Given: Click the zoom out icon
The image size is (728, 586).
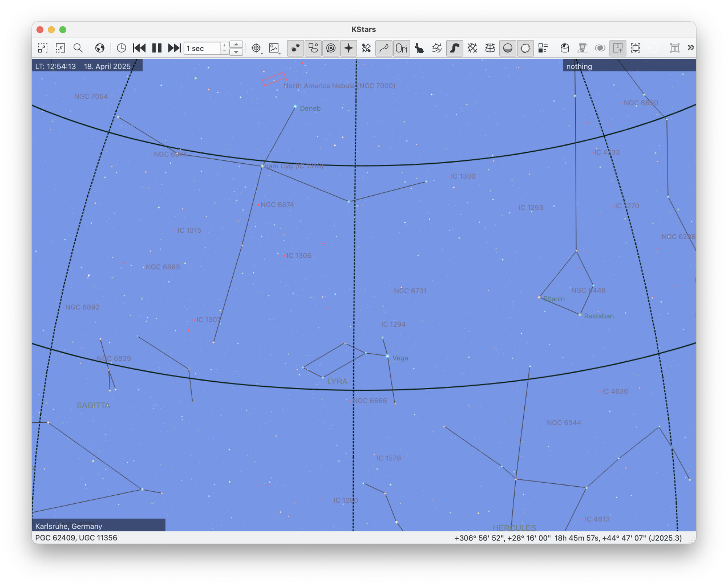Looking at the screenshot, I should tap(60, 48).
